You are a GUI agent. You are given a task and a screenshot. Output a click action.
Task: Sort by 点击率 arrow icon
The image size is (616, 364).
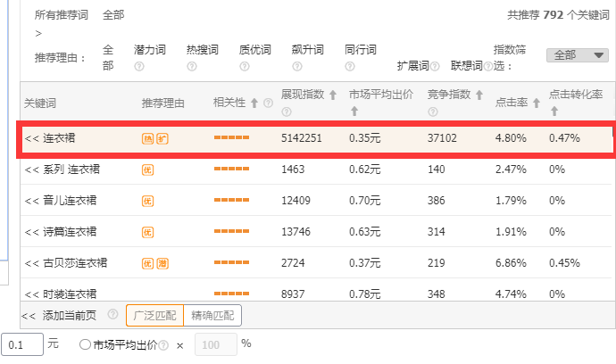point(537,103)
